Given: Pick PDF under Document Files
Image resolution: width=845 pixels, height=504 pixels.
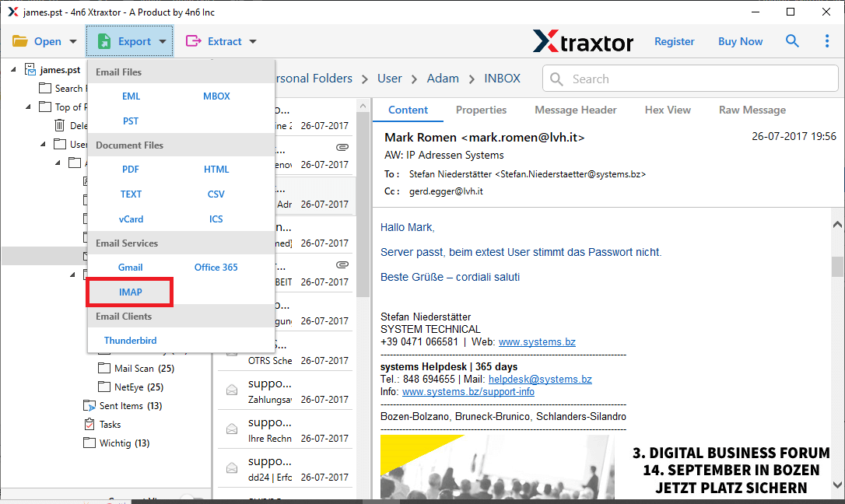Looking at the screenshot, I should click(x=130, y=169).
